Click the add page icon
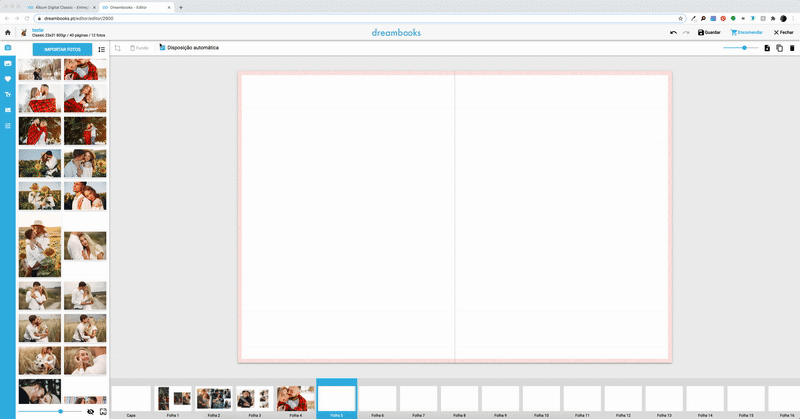This screenshot has height=419, width=800. [x=767, y=48]
